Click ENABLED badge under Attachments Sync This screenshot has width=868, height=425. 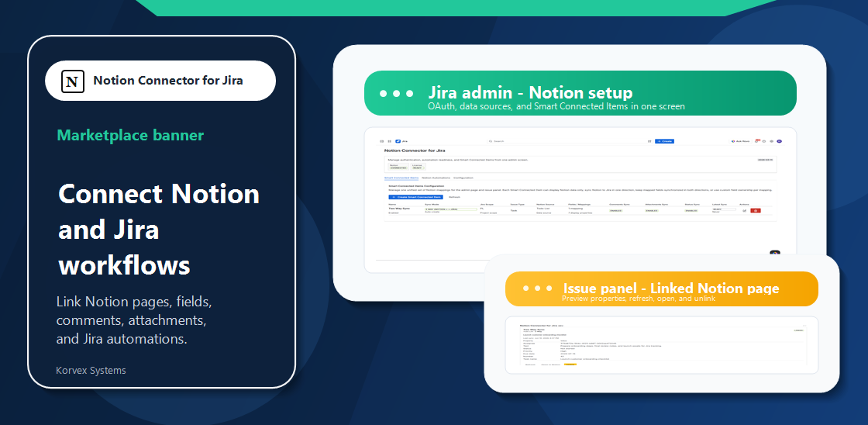pyautogui.click(x=652, y=210)
